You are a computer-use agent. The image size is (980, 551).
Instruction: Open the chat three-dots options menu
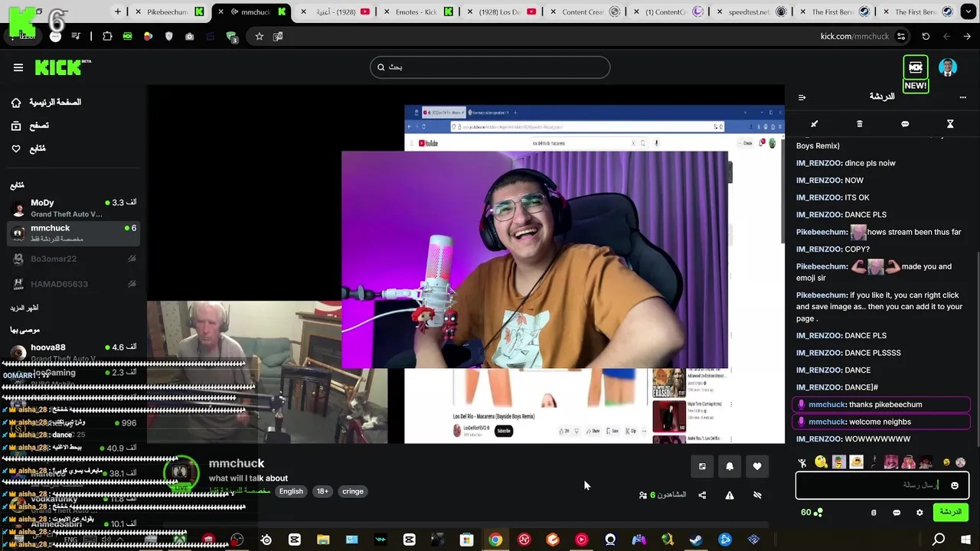[x=962, y=97]
